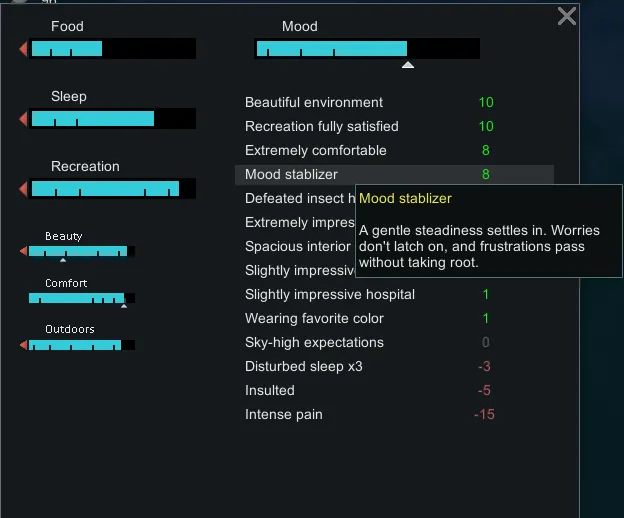Image resolution: width=624 pixels, height=518 pixels.
Task: Click the red arrow beside the Recreation bar
Action: pos(24,189)
